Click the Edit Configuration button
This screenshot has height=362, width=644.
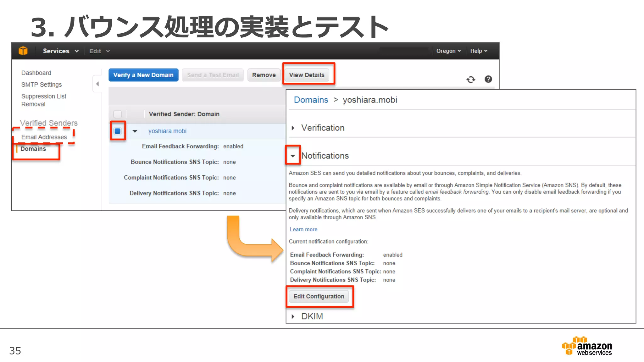tap(319, 296)
